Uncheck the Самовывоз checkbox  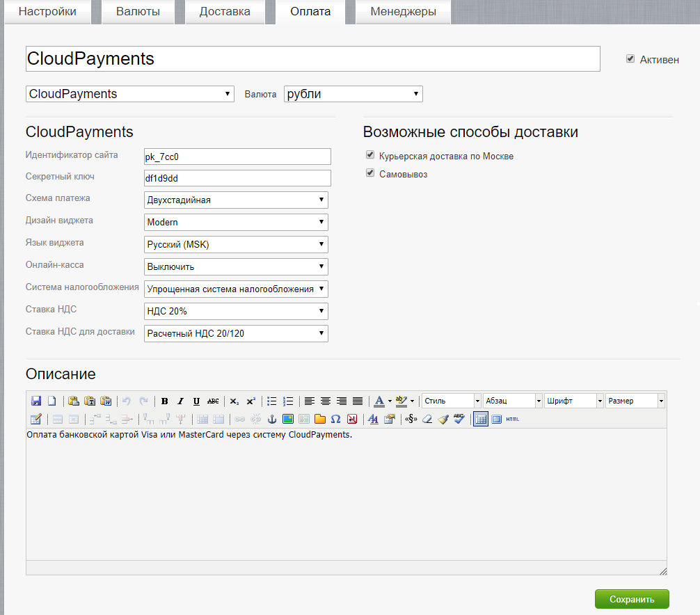tap(370, 173)
